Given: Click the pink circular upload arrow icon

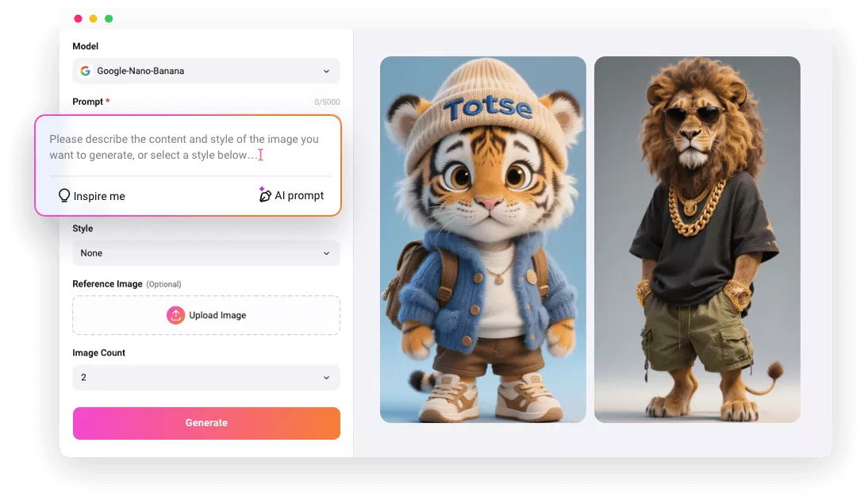Looking at the screenshot, I should [175, 315].
